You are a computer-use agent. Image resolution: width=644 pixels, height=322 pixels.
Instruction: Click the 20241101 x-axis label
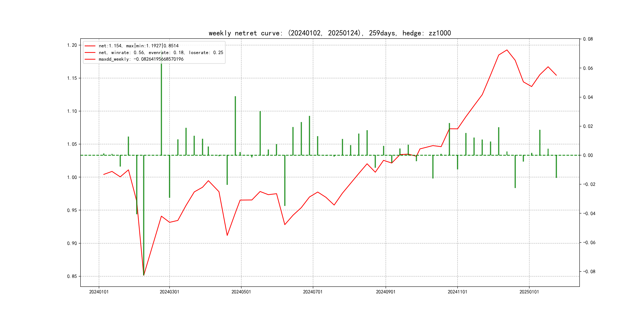point(457,292)
